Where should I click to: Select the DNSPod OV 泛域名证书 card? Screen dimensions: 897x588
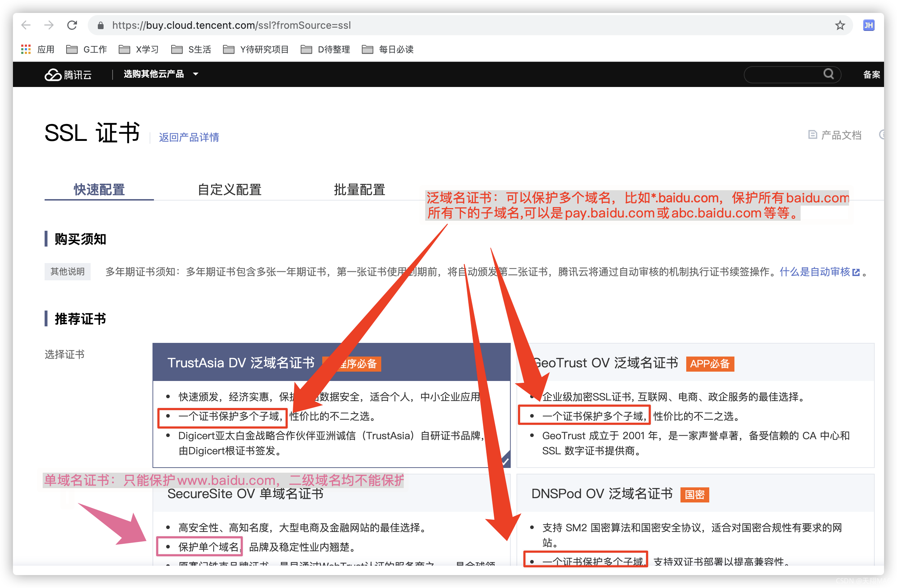coord(695,520)
